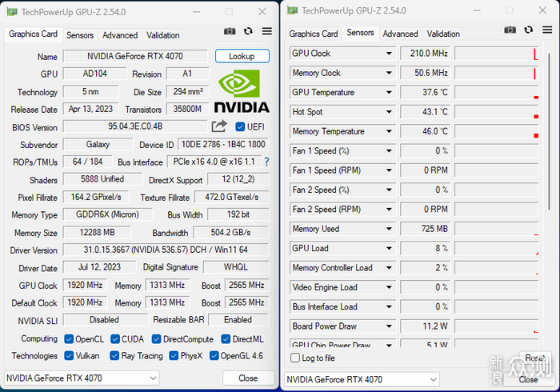Click the GPU Clock sensor graph
The image size is (560, 392).
[496, 54]
